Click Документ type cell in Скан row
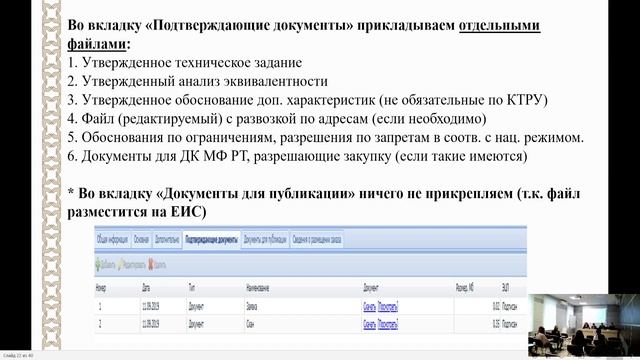 click(196, 324)
